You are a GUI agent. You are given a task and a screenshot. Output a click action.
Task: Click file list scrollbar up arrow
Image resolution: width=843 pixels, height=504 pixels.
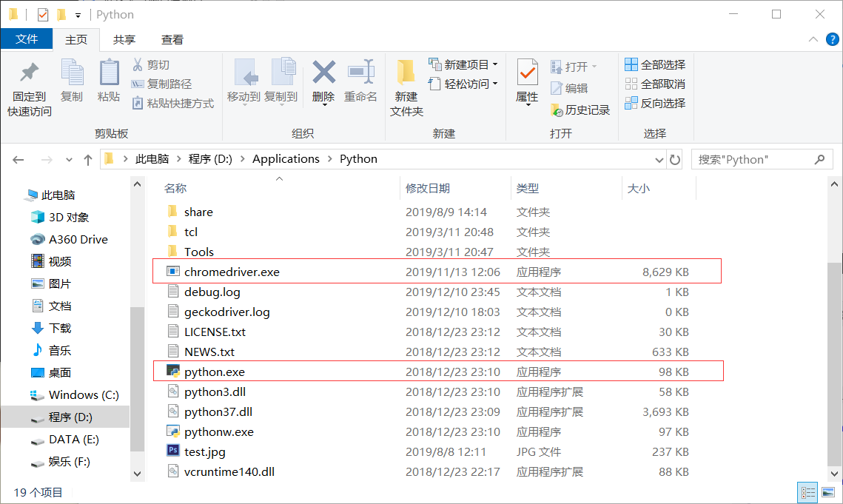point(834,184)
